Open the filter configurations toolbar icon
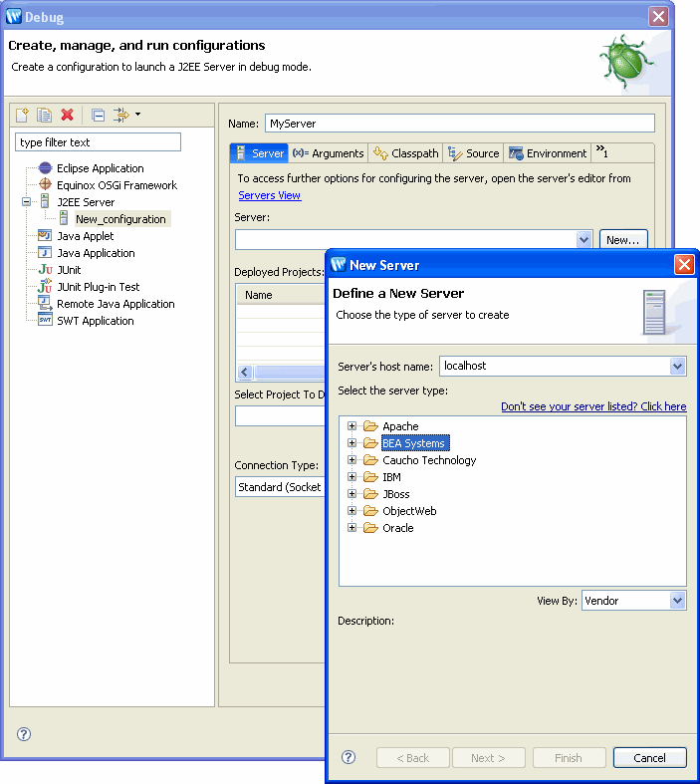 pyautogui.click(x=120, y=115)
